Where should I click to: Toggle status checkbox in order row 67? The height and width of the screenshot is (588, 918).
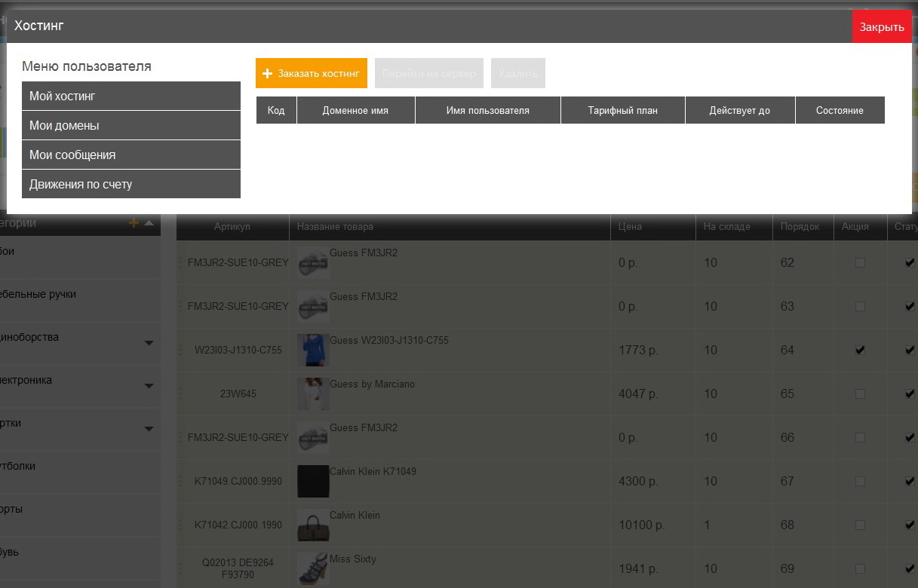(910, 482)
